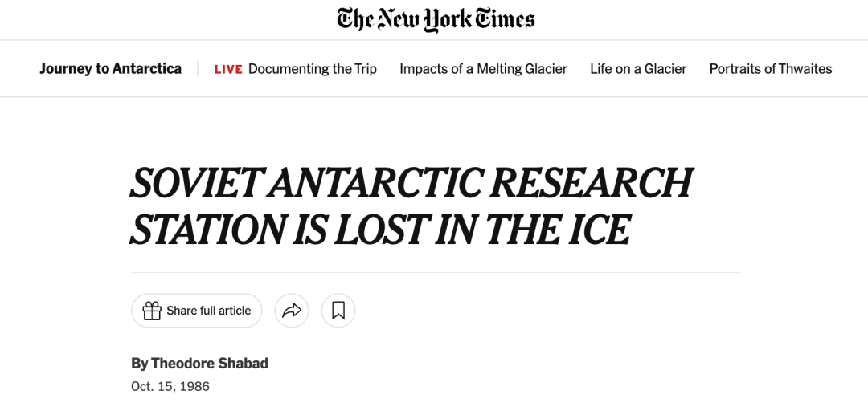Save article with the bookmark icon
The height and width of the screenshot is (407, 868).
[x=338, y=311]
